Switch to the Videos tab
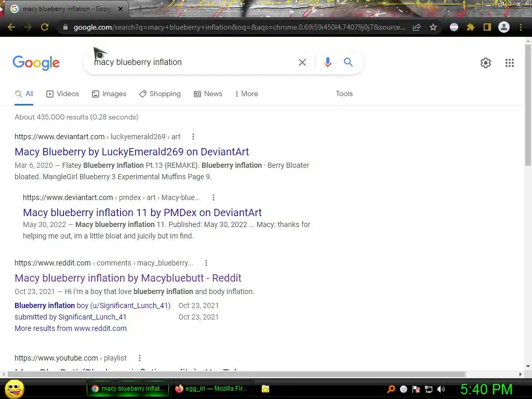Screen dimensions: 532x399 tap(63, 94)
